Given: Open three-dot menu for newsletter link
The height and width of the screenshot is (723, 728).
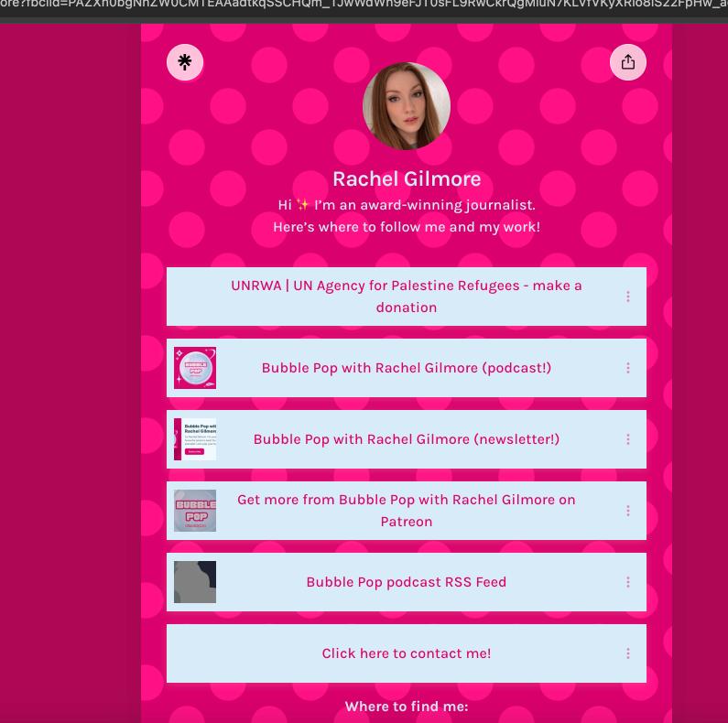Looking at the screenshot, I should (628, 439).
